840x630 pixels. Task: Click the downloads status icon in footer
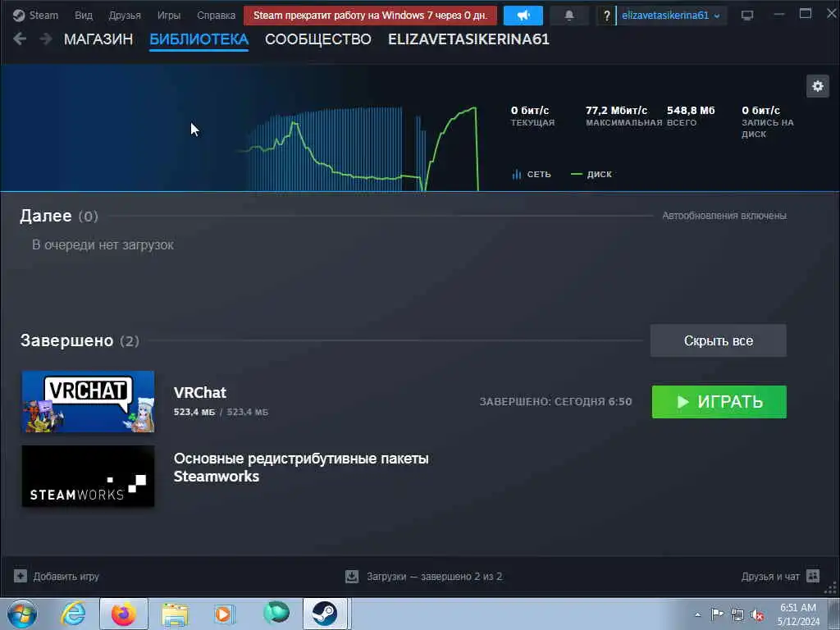click(352, 577)
